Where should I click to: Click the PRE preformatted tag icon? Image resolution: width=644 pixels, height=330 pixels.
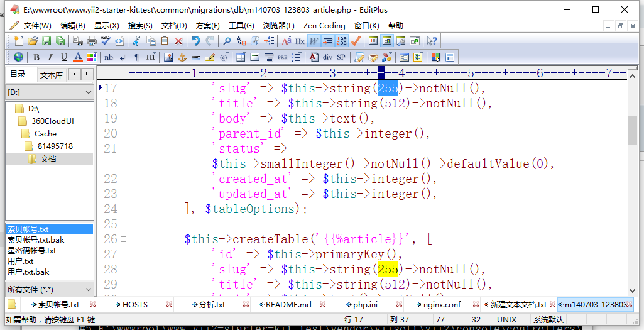pyautogui.click(x=282, y=57)
